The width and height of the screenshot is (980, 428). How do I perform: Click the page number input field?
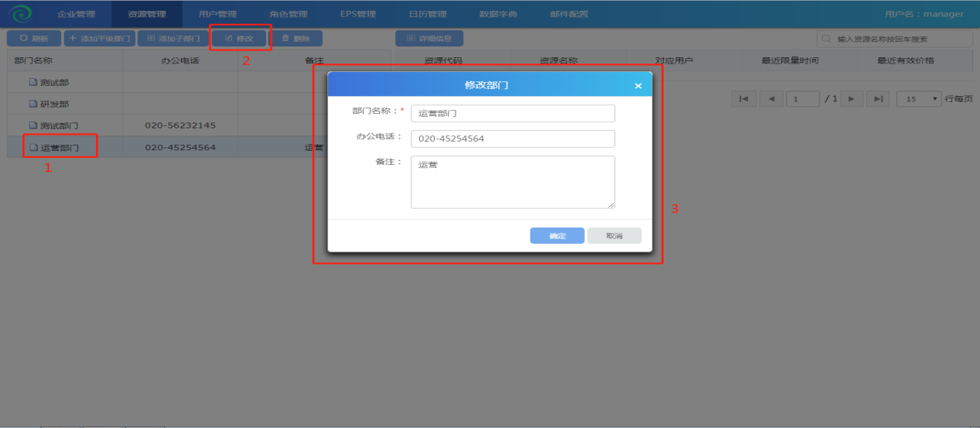coord(803,99)
